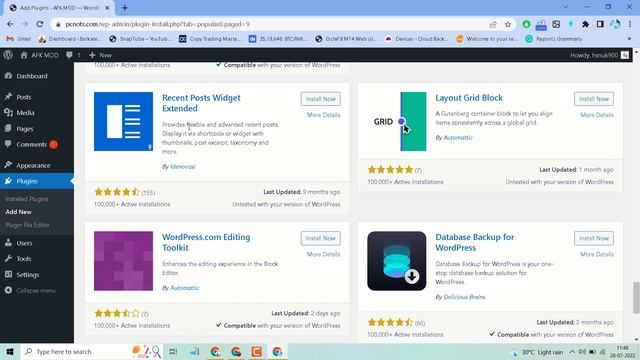Screen dimensions: 640x360
Task: Click the WordPress logo in admin bar
Action: pyautogui.click(x=8, y=55)
